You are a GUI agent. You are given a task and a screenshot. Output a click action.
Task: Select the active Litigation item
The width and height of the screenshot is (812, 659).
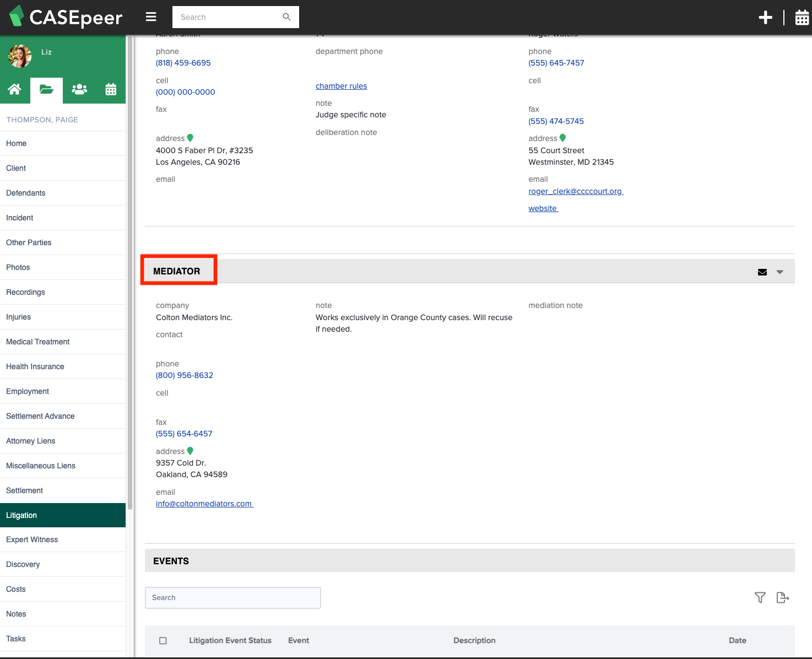[63, 515]
